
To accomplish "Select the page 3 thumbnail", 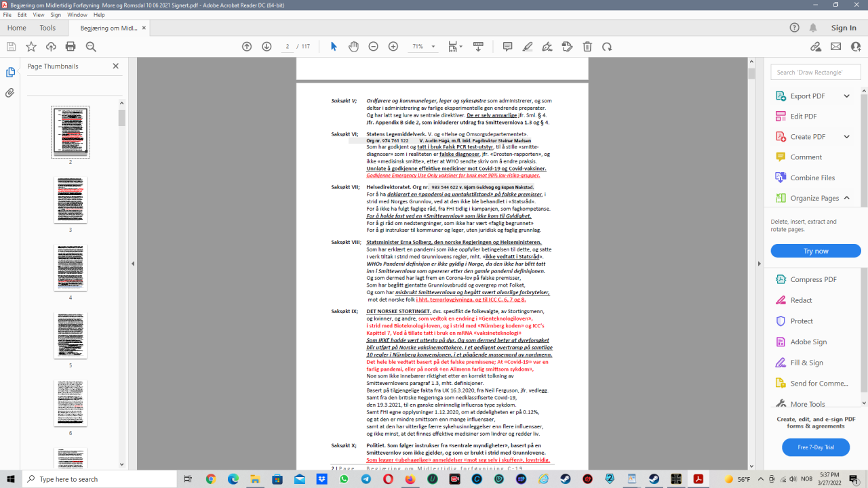I will 71,200.
